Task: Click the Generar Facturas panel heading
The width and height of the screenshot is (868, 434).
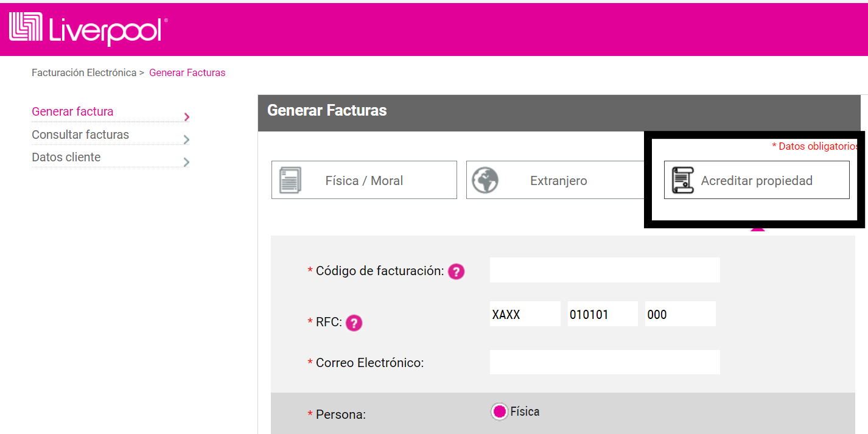Action: pos(327,110)
